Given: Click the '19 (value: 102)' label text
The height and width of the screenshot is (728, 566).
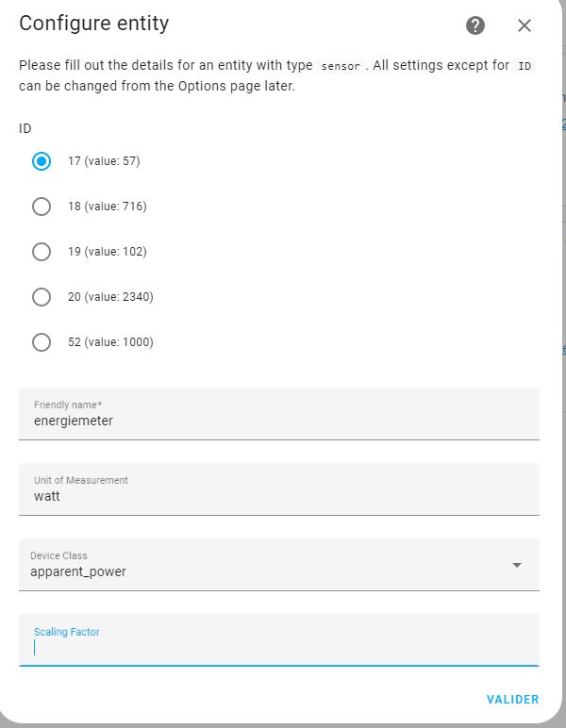Looking at the screenshot, I should pyautogui.click(x=108, y=252).
